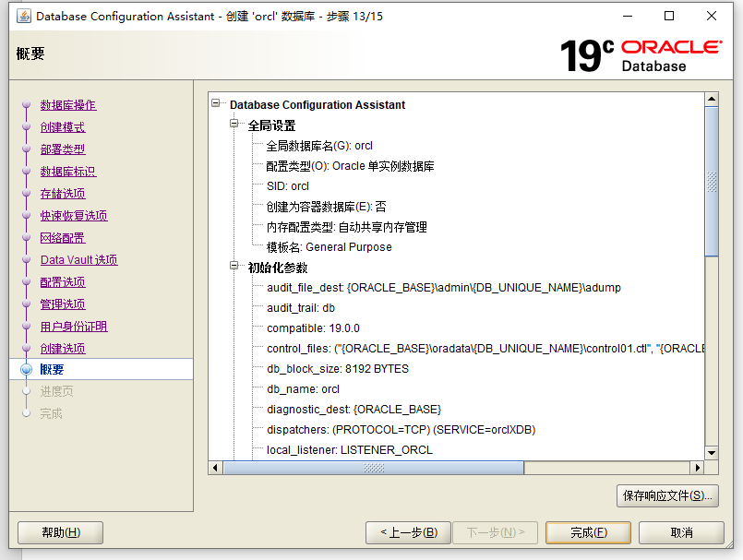Screen dimensions: 743x560
Task: Click the Java app icon in title bar
Action: pyautogui.click(x=24, y=16)
